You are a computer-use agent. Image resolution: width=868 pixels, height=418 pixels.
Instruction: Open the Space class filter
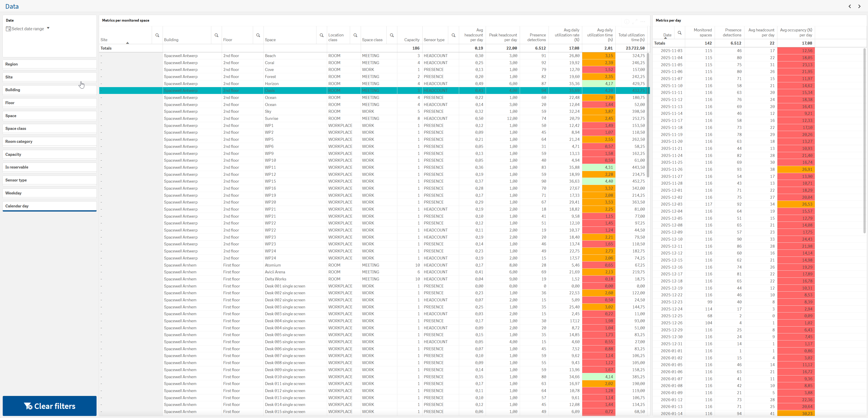pyautogui.click(x=50, y=128)
